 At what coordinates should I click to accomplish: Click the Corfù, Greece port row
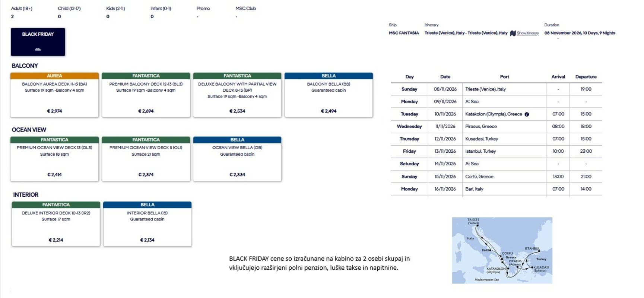[x=496, y=177]
